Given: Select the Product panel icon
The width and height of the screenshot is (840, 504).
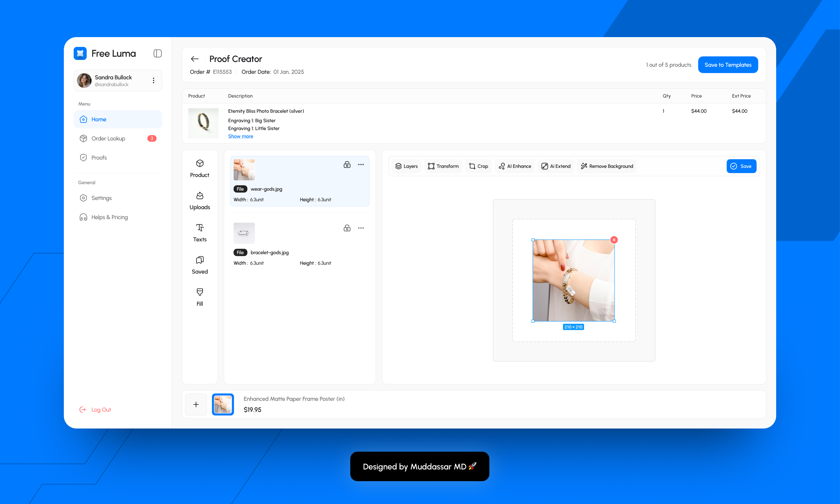Looking at the screenshot, I should [x=199, y=168].
